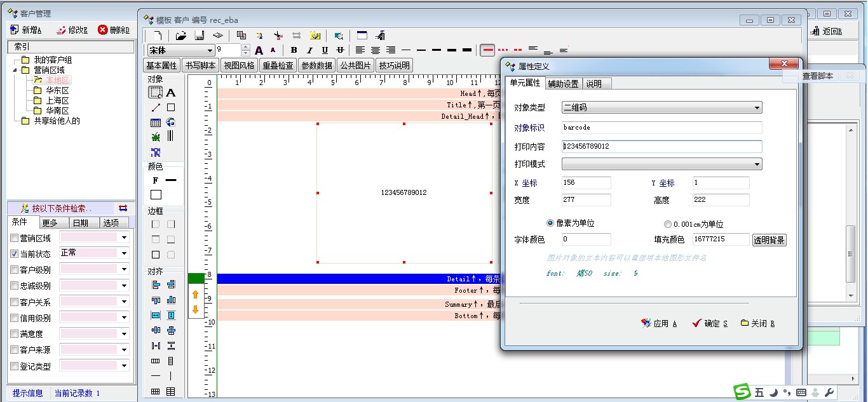Toggle bold text formatting
The height and width of the screenshot is (402, 868).
coord(294,50)
